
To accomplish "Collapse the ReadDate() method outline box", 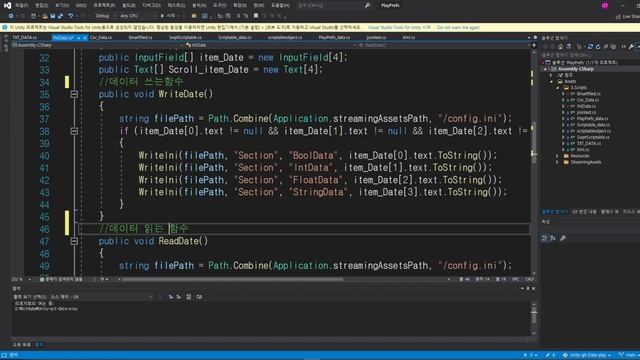I will click(74, 241).
